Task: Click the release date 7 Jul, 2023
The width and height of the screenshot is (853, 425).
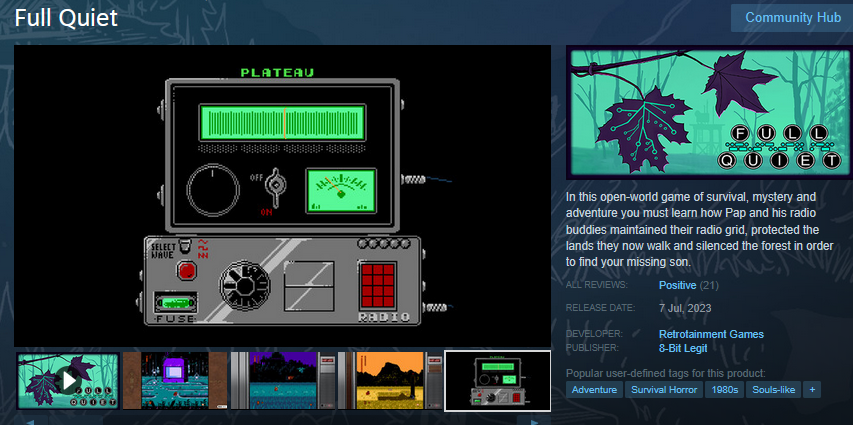Action: 685,309
